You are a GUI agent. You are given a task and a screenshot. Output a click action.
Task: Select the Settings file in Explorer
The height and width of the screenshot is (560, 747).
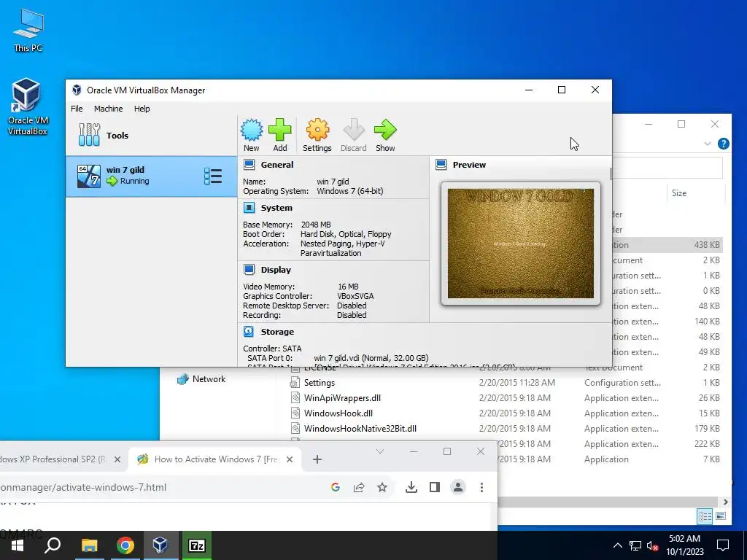[320, 383]
